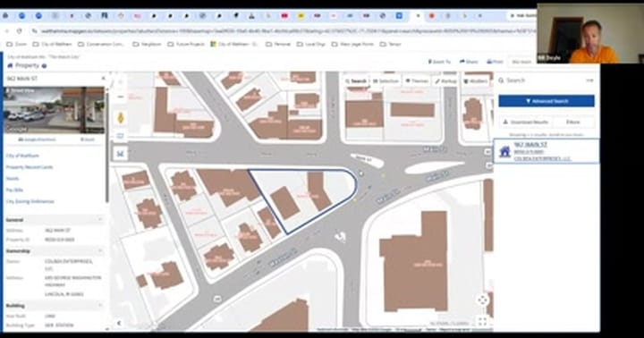This screenshot has height=338, width=644.
Task: Click the Download Results button
Action: pos(525,122)
